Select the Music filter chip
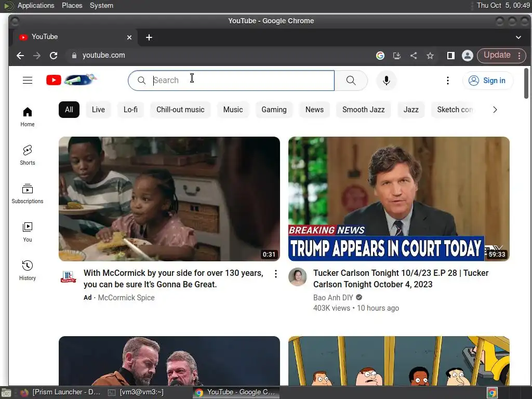532x399 pixels. click(x=233, y=110)
